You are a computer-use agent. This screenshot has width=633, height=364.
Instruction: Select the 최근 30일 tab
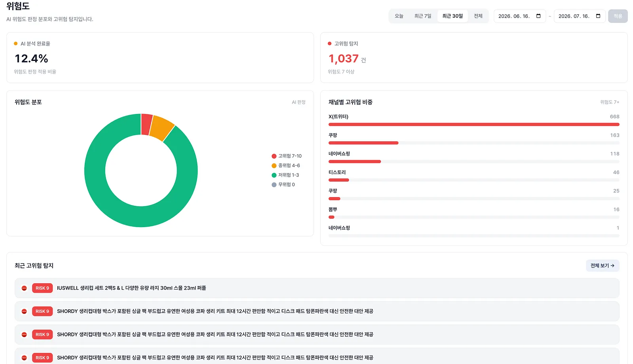[453, 16]
